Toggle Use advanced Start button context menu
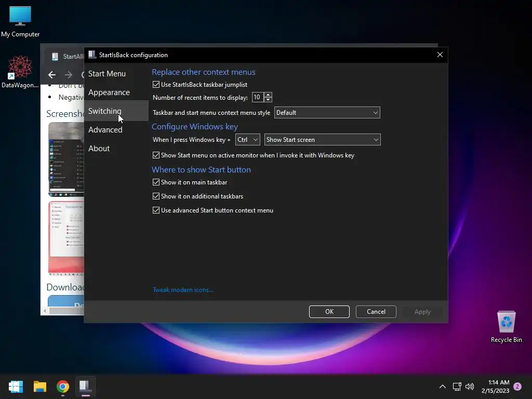The width and height of the screenshot is (532, 399). pyautogui.click(x=156, y=210)
